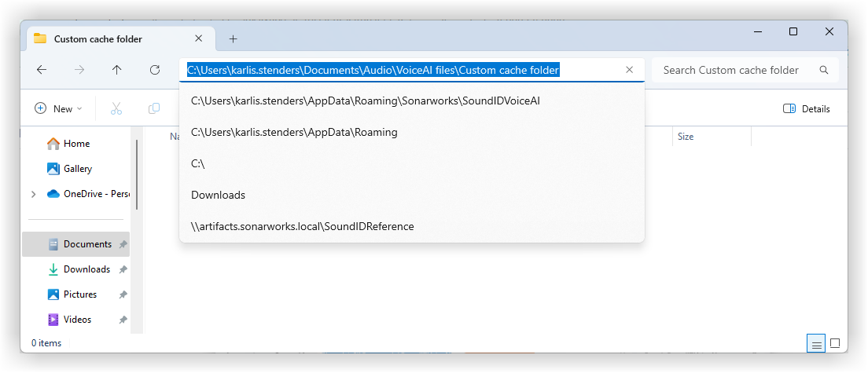The width and height of the screenshot is (868, 373).
Task: Click the navigation pane scrollbar
Action: pos(137,174)
